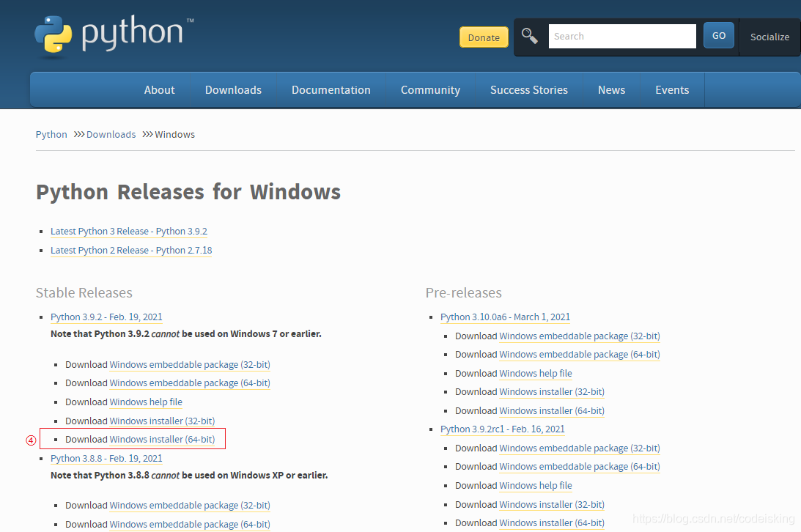Click the GO search button
The width and height of the screenshot is (801, 532).
pyautogui.click(x=719, y=35)
